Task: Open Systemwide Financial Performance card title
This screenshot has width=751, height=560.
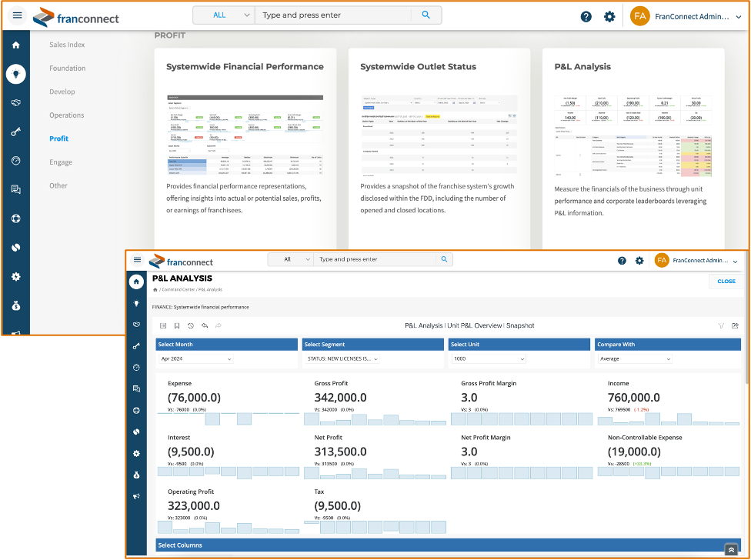Action: (x=245, y=66)
